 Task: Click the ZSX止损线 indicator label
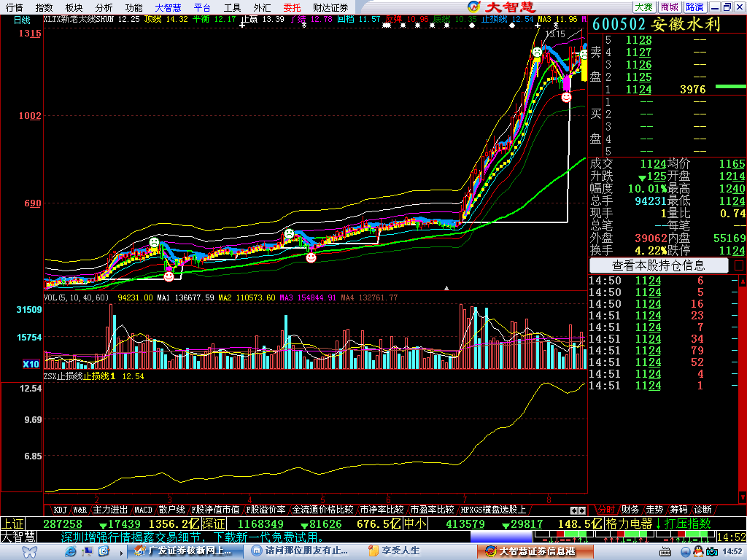tap(63, 376)
